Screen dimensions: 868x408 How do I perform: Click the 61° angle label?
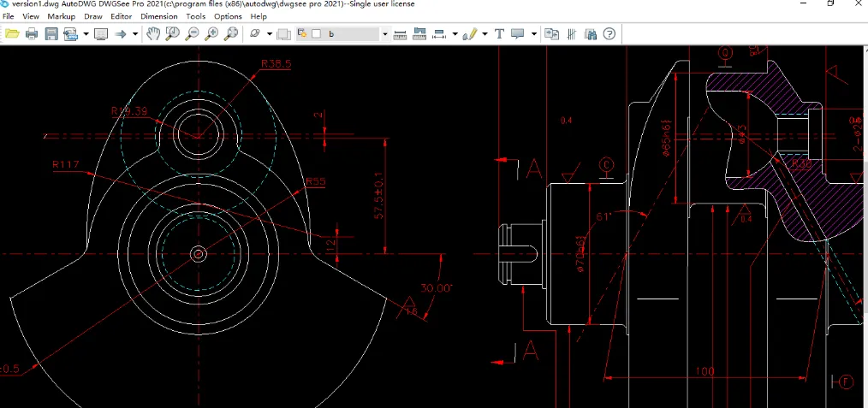click(x=603, y=216)
